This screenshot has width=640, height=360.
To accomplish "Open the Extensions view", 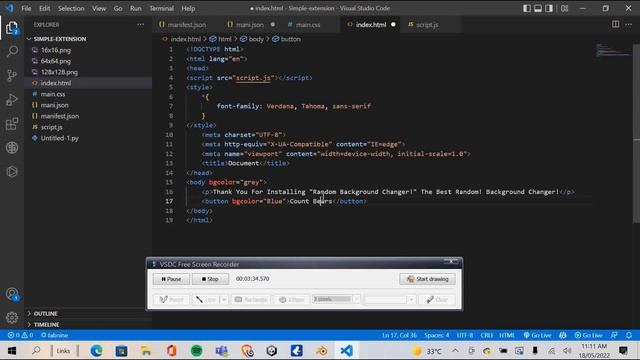I will pyautogui.click(x=12, y=124).
